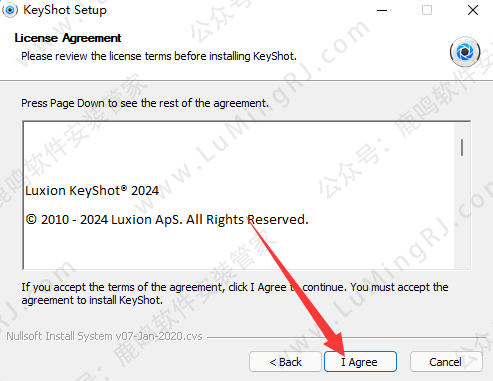This screenshot has height=381, width=493.
Task: Click the KeyShot icon in the title bar
Action: pyautogui.click(x=10, y=10)
